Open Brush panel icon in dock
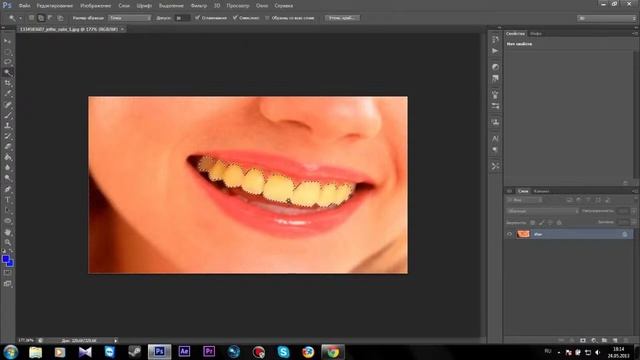The width and height of the screenshot is (640, 360). [495, 95]
